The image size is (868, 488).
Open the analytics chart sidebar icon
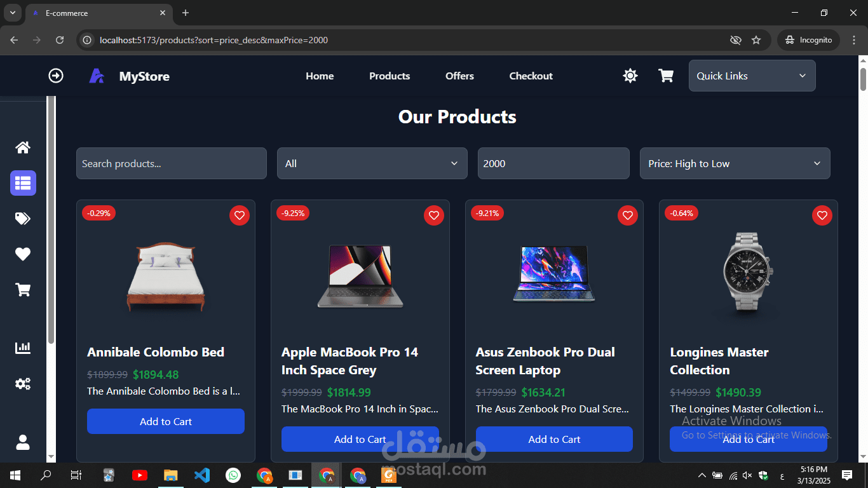coord(23,348)
